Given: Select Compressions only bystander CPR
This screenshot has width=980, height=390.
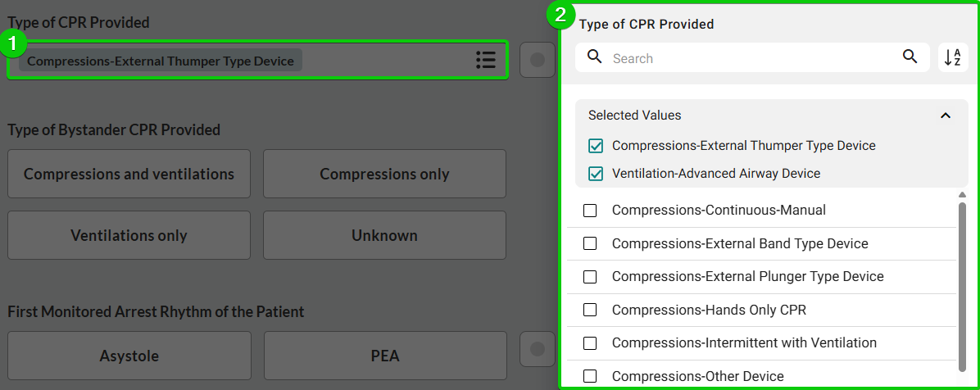Looking at the screenshot, I should 384,174.
